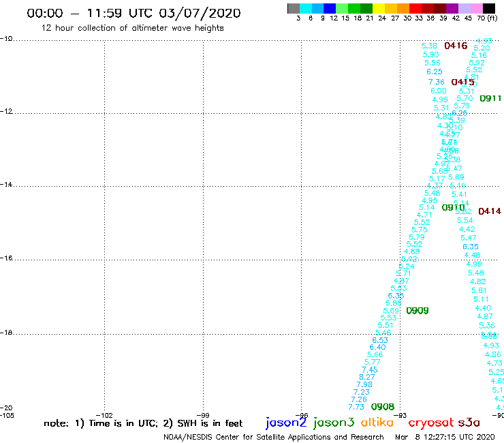
Task: Click track time marker 0910
Action: click(x=453, y=207)
